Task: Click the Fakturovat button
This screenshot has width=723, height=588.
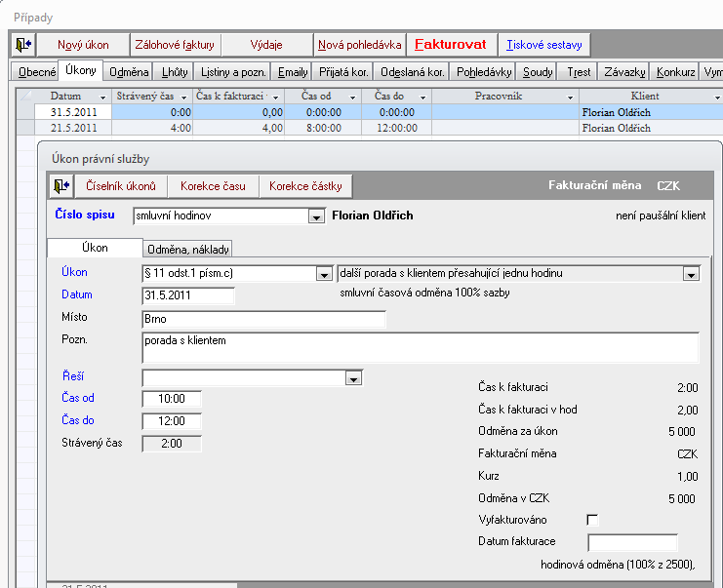Action: click(451, 45)
